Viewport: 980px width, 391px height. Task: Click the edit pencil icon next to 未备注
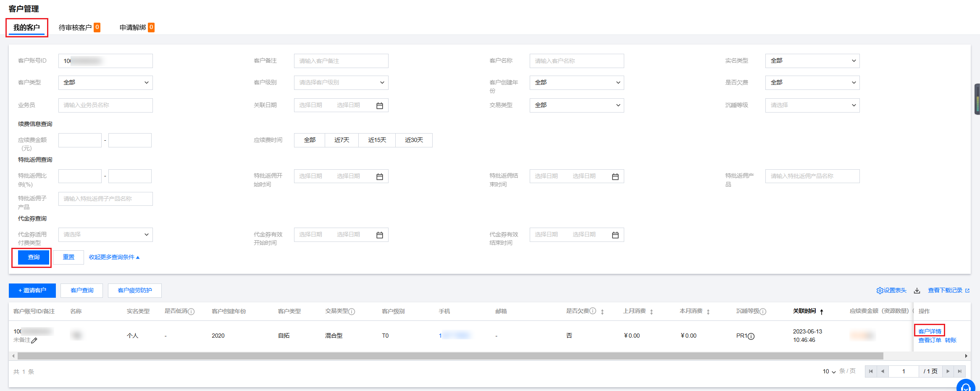(34, 341)
